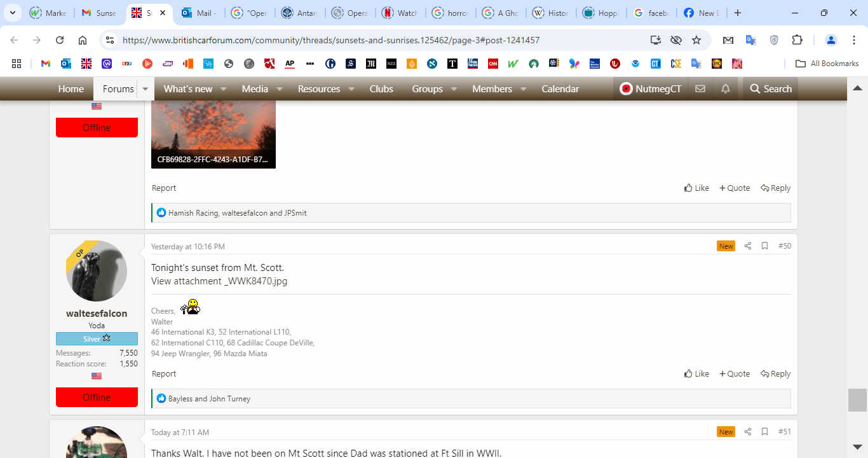Open the waltesefalcon username profile link

point(97,314)
